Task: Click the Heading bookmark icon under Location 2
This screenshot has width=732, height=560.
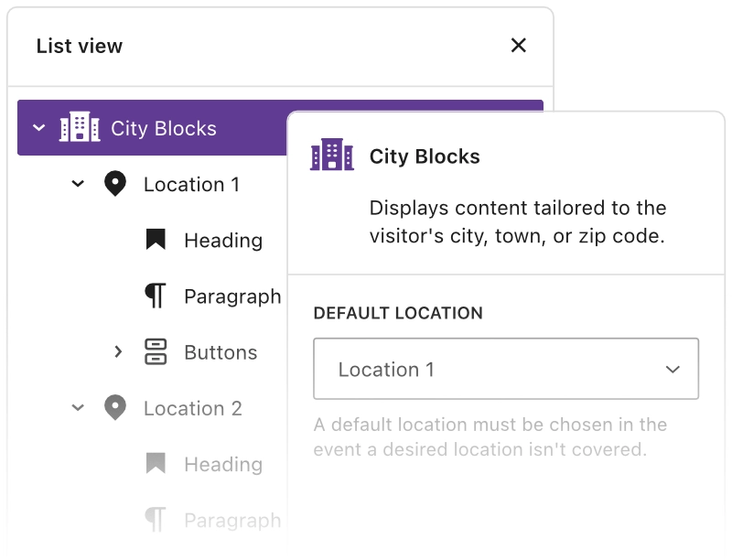Action: pos(156,465)
